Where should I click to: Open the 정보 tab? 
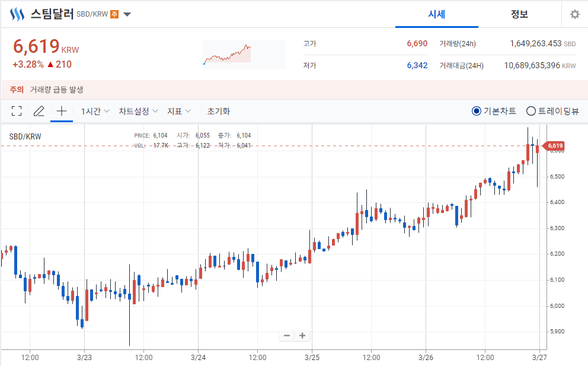pos(519,14)
